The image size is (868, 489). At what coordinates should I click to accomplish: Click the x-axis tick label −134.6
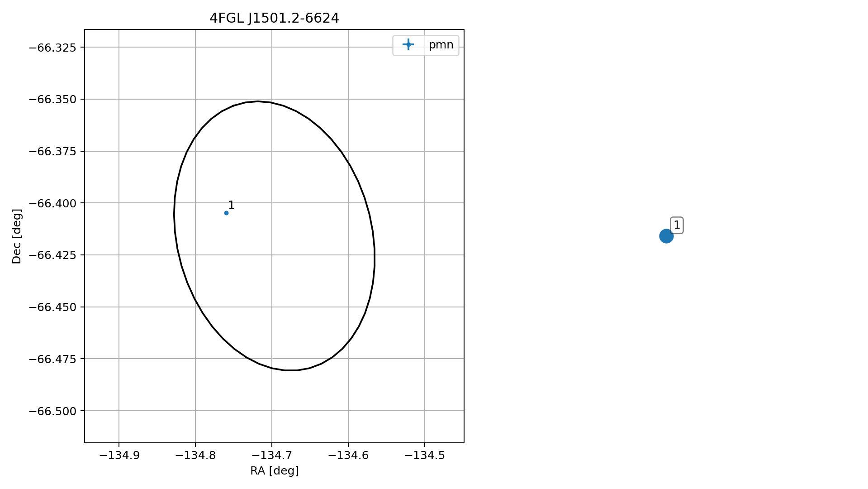tap(348, 455)
